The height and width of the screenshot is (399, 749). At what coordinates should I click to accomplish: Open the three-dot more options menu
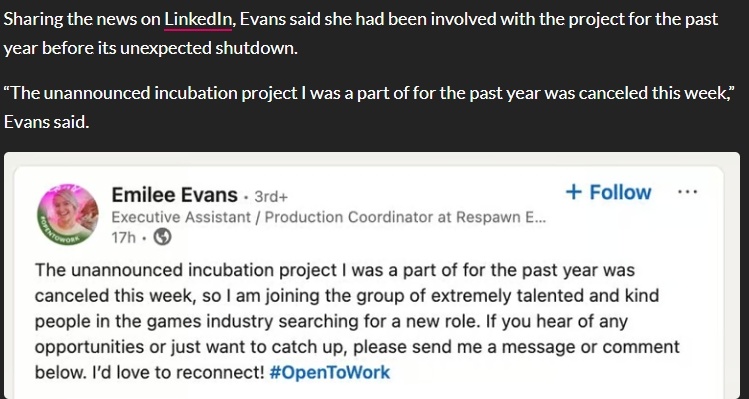pyautogui.click(x=687, y=192)
